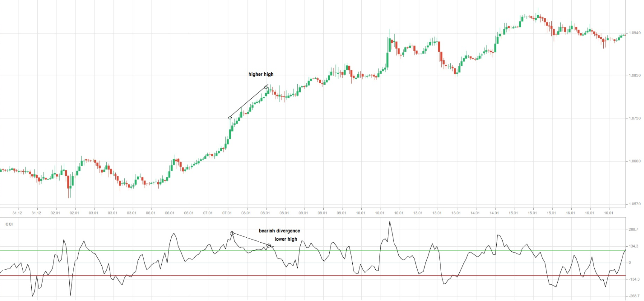Click the highest CCI peak spike
The height and width of the screenshot is (301, 644).
390,222
